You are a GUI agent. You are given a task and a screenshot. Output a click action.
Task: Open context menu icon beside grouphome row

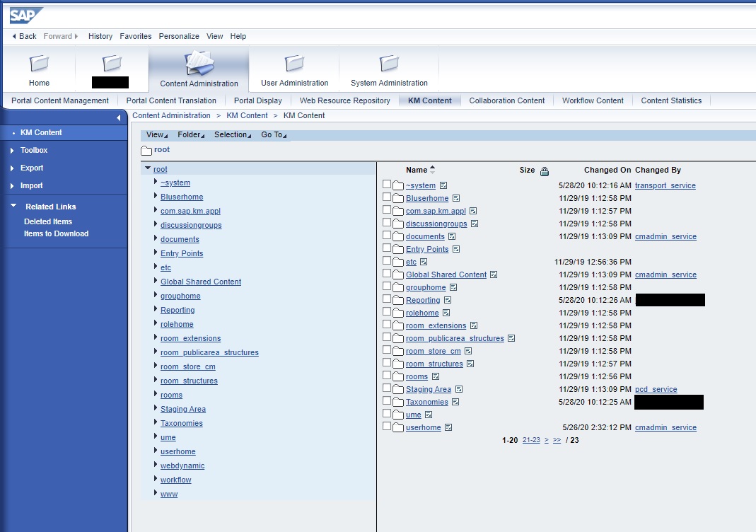[453, 287]
